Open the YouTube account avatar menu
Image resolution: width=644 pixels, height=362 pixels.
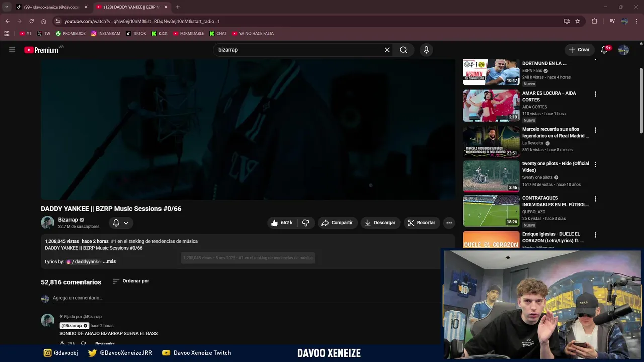623,50
